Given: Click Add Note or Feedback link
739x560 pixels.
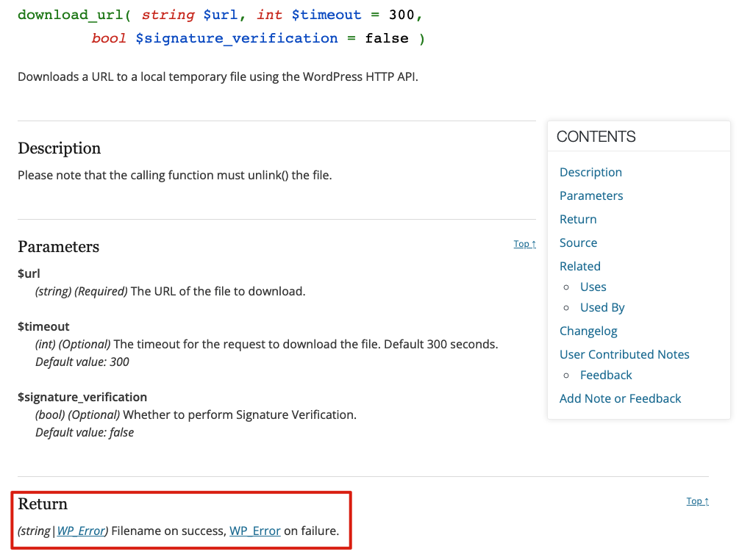Looking at the screenshot, I should point(620,398).
